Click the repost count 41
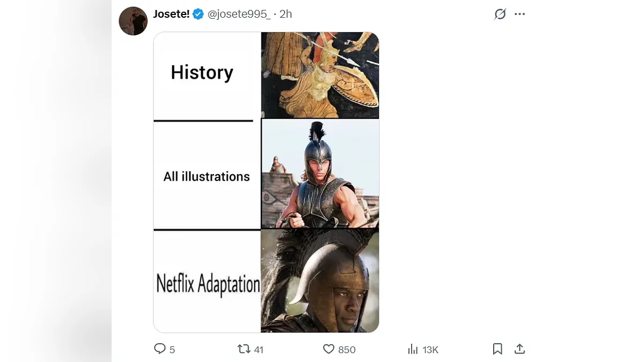The image size is (644, 362). (x=259, y=350)
